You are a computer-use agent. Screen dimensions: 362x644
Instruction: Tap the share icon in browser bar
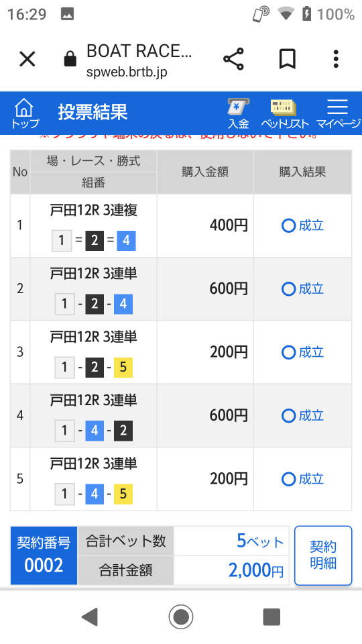(x=233, y=59)
